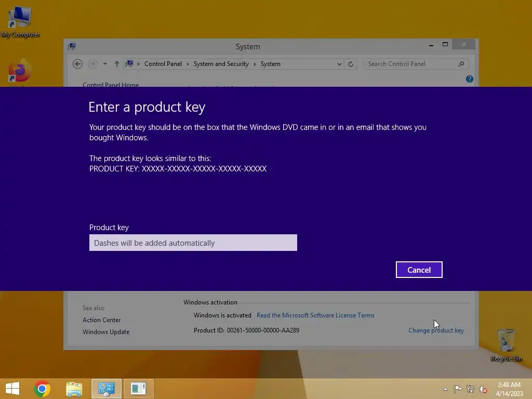532x399 pixels.
Task: Click the muted volume tray icon
Action: [483, 389]
